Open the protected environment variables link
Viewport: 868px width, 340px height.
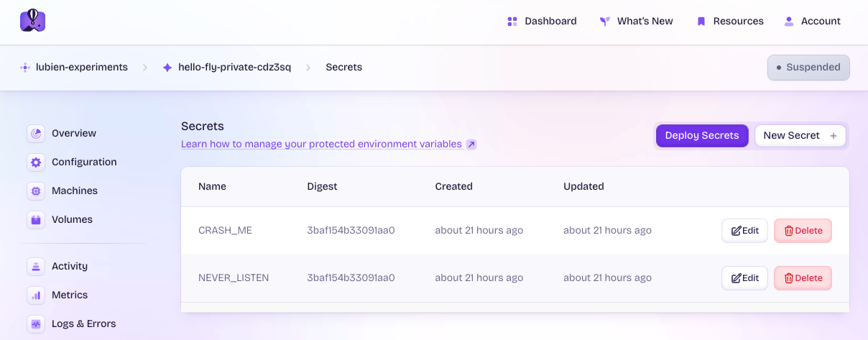pos(321,144)
